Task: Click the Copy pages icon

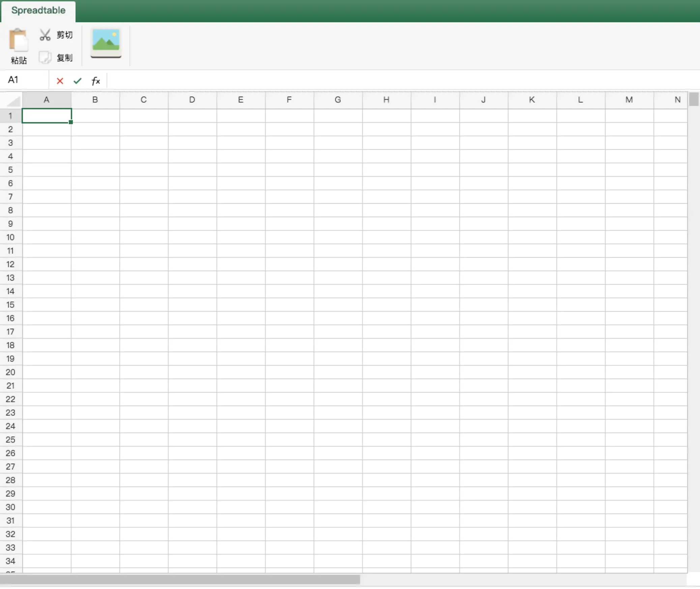Action: click(45, 58)
